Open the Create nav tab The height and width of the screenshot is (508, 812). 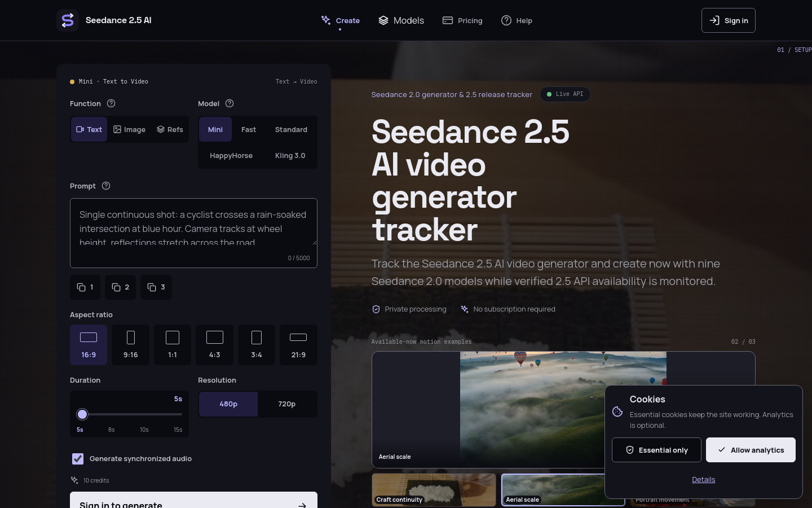341,20
